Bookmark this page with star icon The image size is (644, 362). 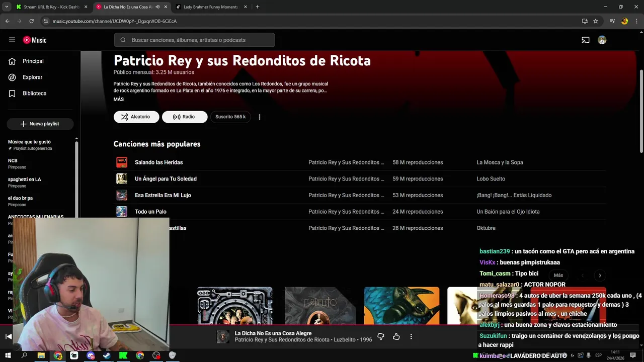pyautogui.click(x=596, y=21)
